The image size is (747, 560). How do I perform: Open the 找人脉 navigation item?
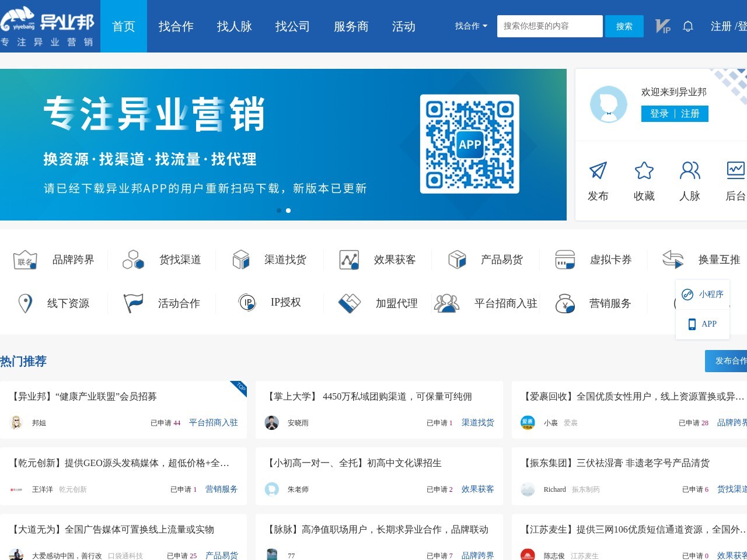(x=235, y=26)
